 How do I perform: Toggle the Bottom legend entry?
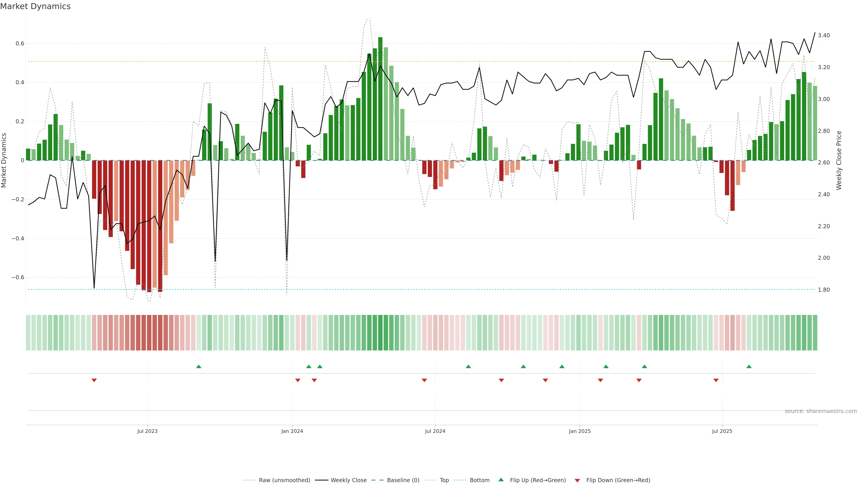pyautogui.click(x=479, y=480)
